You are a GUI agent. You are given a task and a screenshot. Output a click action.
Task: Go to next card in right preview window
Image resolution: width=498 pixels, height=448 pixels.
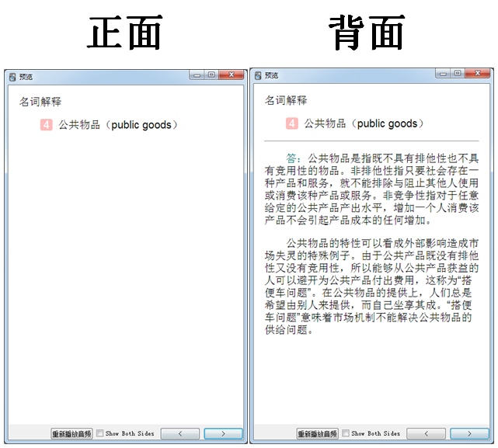pos(469,433)
